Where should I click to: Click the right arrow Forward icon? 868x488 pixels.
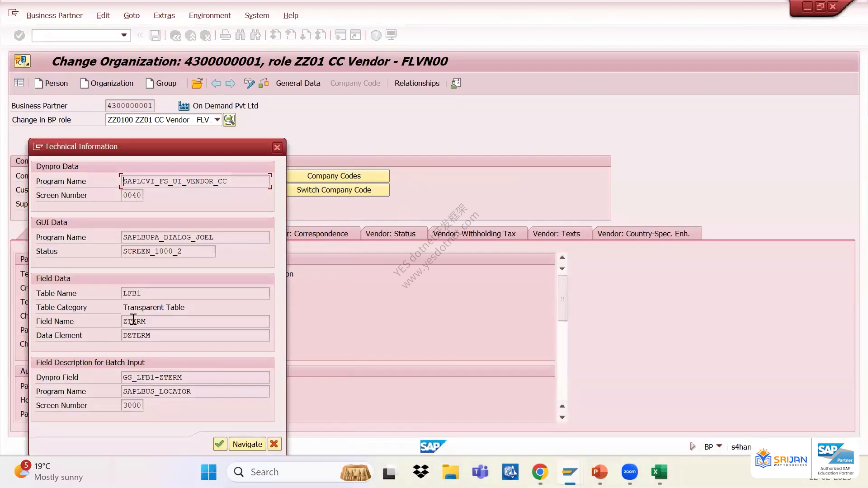click(x=230, y=83)
